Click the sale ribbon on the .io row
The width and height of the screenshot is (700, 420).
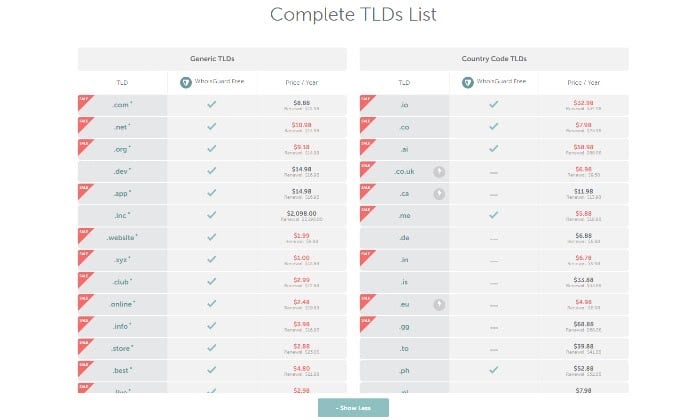tap(367, 102)
